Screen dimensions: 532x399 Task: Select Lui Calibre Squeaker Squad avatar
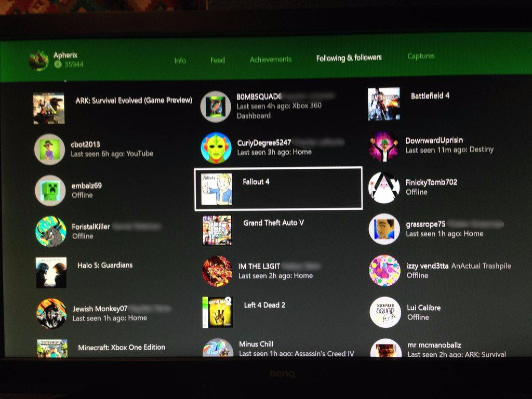coord(385,312)
